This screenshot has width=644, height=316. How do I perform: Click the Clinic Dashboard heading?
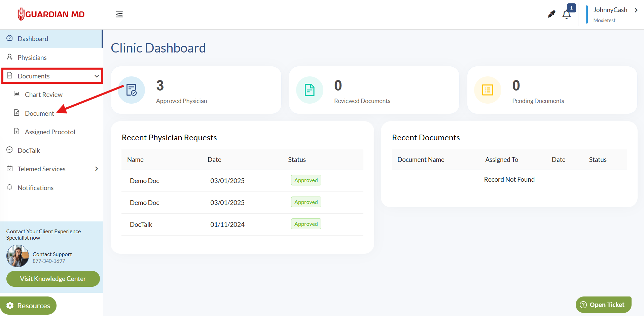158,48
